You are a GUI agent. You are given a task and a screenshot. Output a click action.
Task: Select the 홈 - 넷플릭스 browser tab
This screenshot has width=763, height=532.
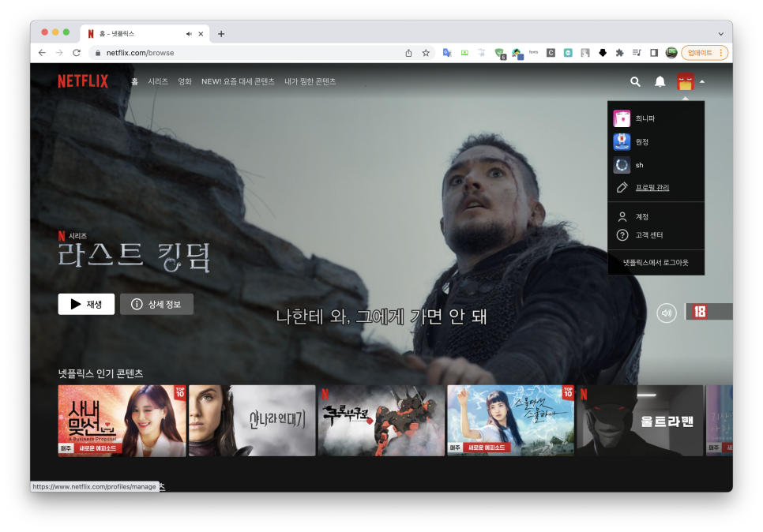coord(145,34)
